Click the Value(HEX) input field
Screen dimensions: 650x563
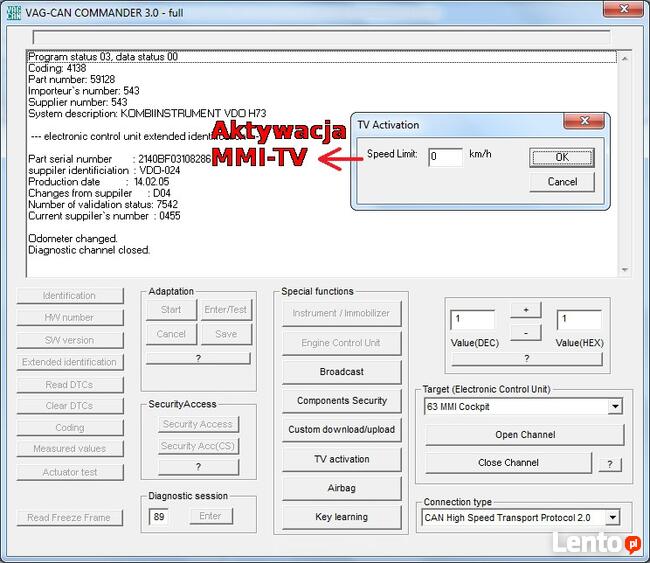[x=579, y=320]
